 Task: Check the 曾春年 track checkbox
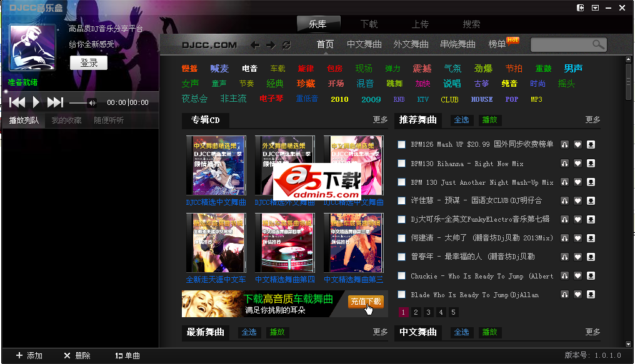click(x=401, y=257)
